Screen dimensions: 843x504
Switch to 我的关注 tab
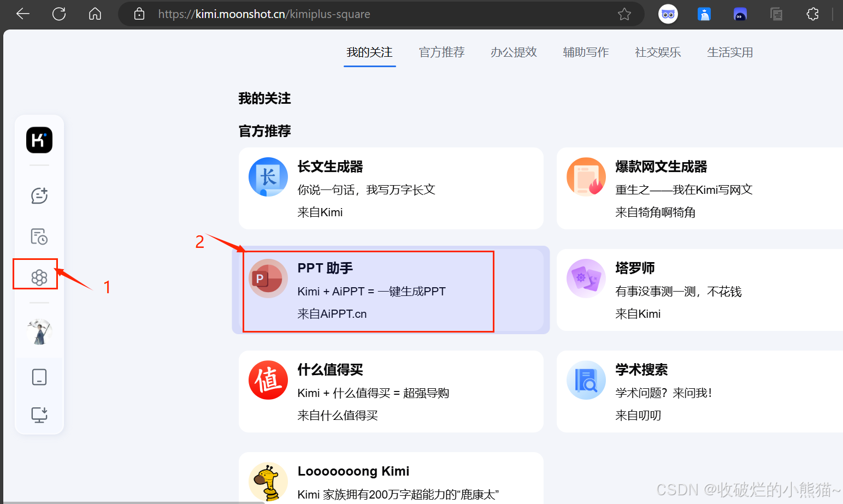pos(369,52)
